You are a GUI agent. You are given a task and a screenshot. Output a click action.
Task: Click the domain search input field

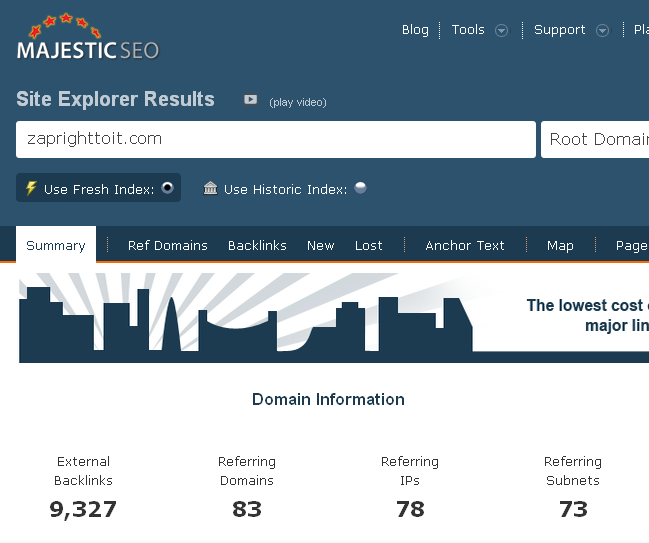pyautogui.click(x=276, y=139)
